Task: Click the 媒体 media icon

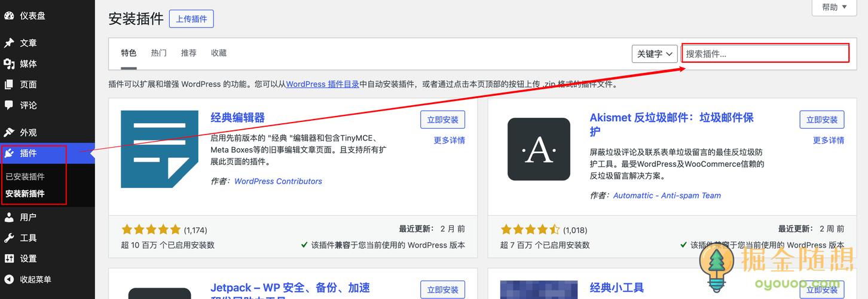Action: (9, 63)
